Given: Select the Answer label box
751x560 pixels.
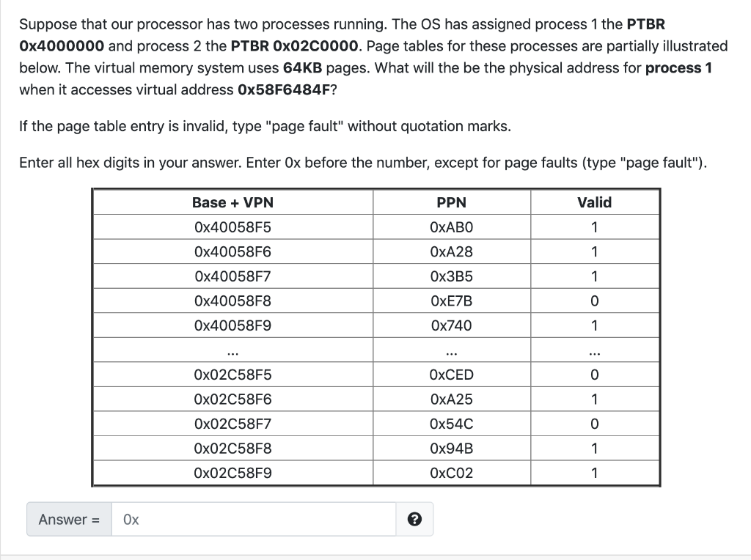Looking at the screenshot, I should [68, 519].
